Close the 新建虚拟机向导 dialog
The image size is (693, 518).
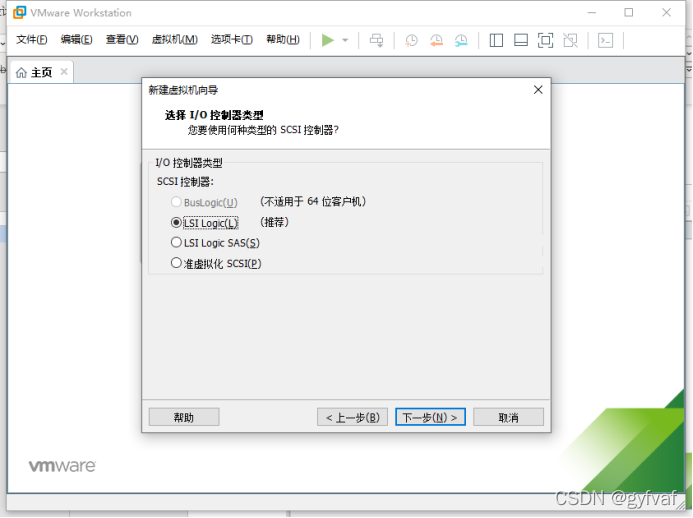coord(538,90)
